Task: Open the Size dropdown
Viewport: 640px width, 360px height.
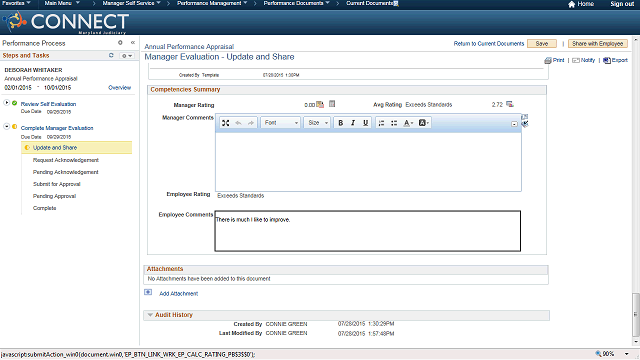Action: [x=317, y=123]
